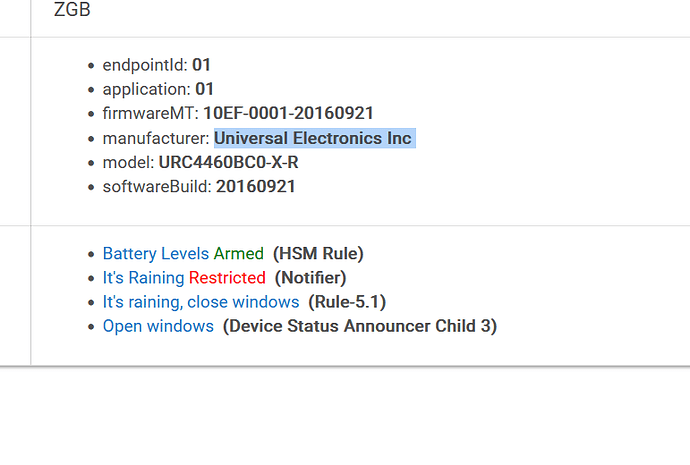
Task: Click the ZGB text
Action: pyautogui.click(x=72, y=9)
